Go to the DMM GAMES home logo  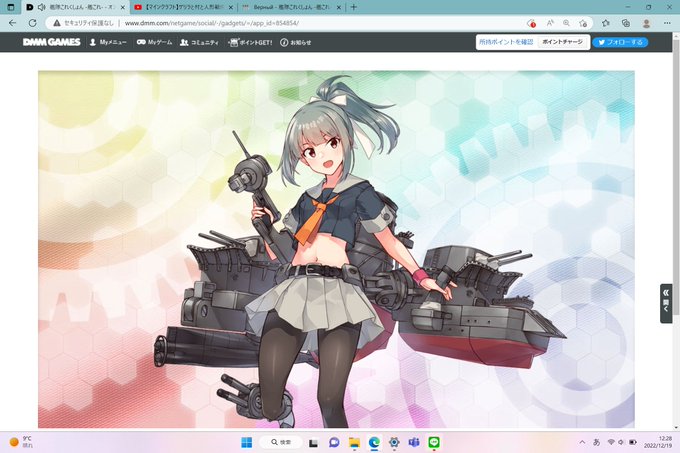pos(52,42)
